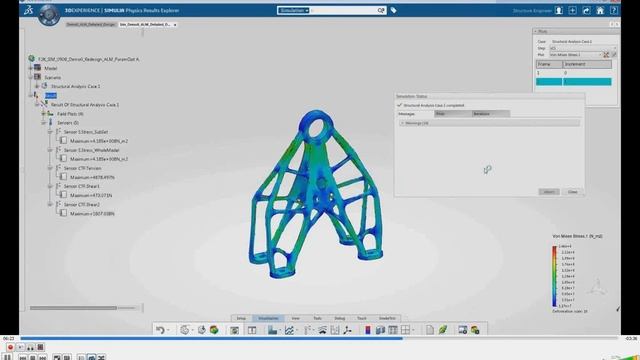Click the blue 3D blocks icon in toolbar
Screen dimensions: 640x360
pyautogui.click(x=380, y=330)
